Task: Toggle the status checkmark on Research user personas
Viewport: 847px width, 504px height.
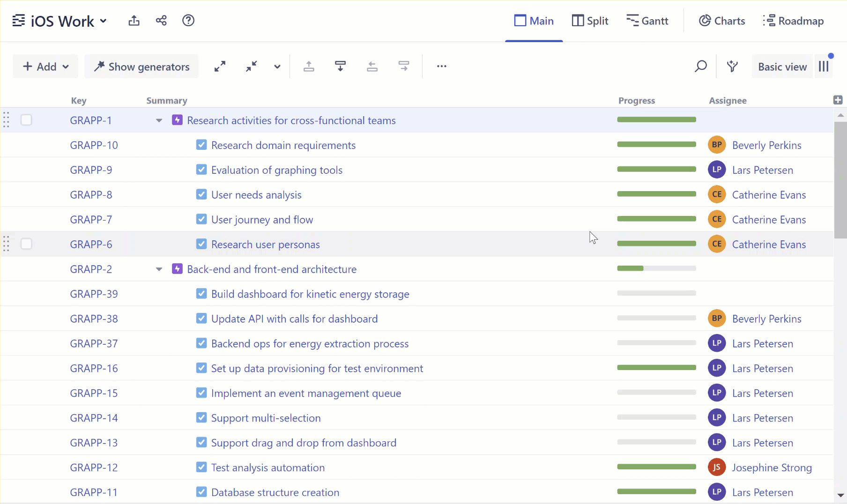Action: pos(201,244)
